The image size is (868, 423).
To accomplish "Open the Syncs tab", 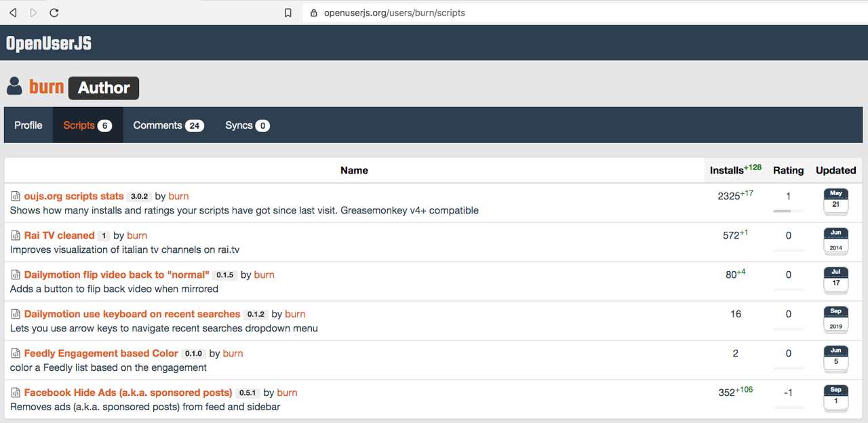I will coord(248,125).
